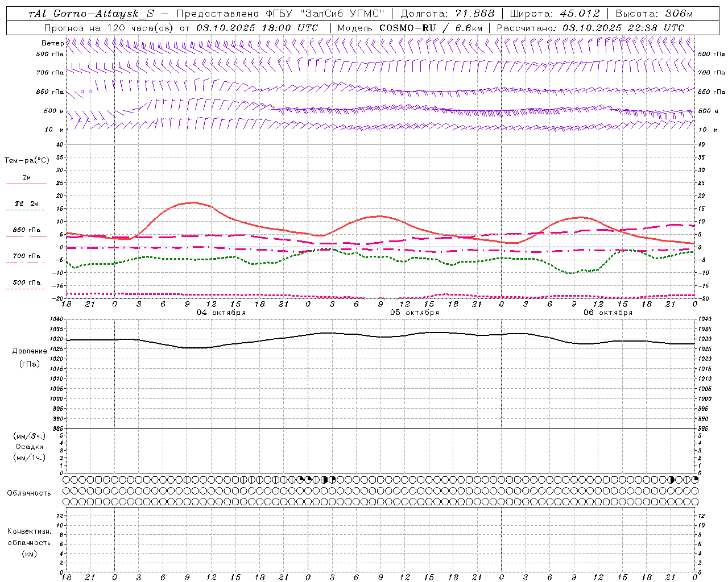Select the 700 гПа temperature legend entry
This screenshot has width=728, height=582.
pos(26,256)
